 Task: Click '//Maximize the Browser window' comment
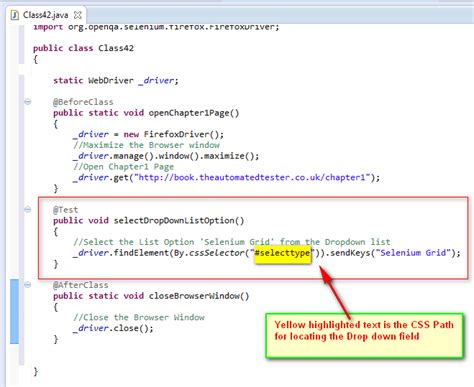146,145
